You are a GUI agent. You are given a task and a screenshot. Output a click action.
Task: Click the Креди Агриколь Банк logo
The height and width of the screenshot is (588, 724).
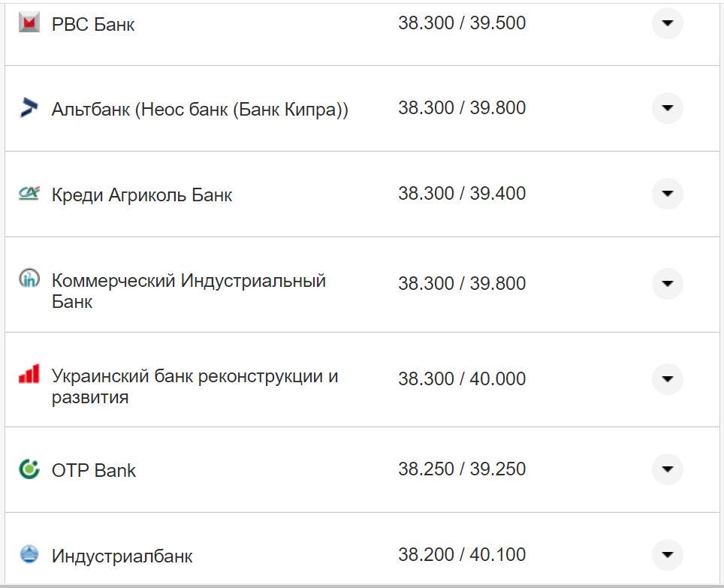[28, 194]
